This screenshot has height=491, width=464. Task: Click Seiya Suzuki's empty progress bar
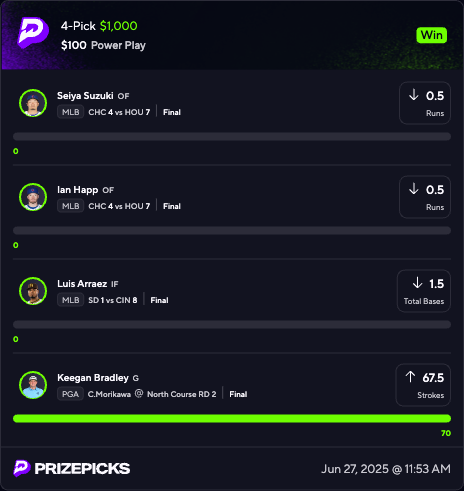click(x=232, y=136)
